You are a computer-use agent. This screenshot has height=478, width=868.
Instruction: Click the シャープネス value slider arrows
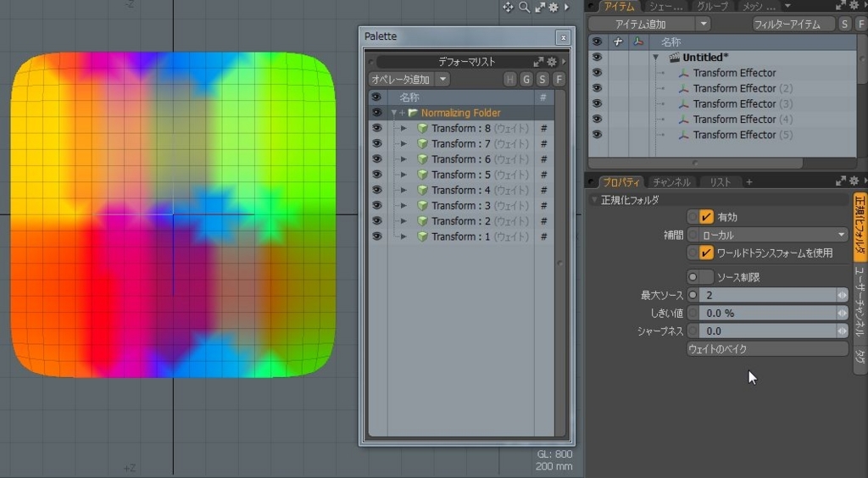coord(842,331)
